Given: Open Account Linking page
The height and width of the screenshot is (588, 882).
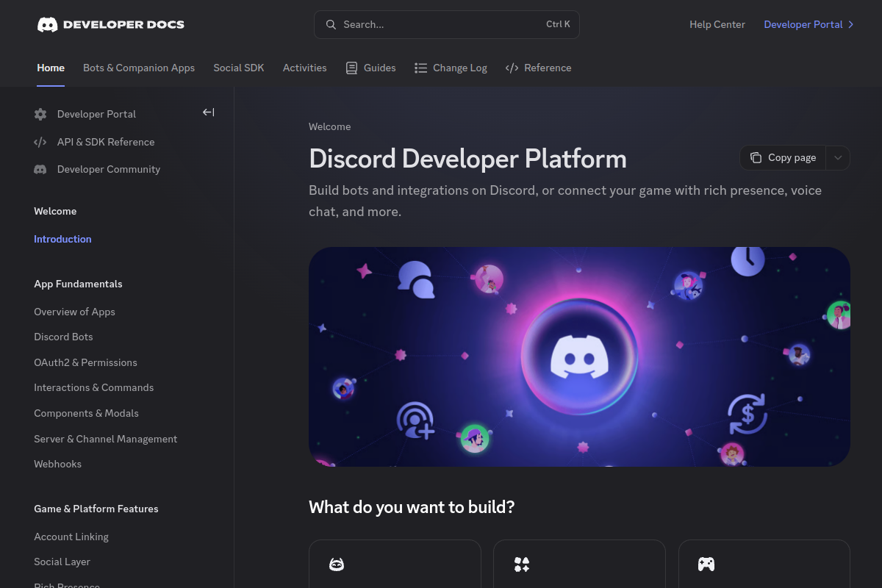Looking at the screenshot, I should coord(71,537).
